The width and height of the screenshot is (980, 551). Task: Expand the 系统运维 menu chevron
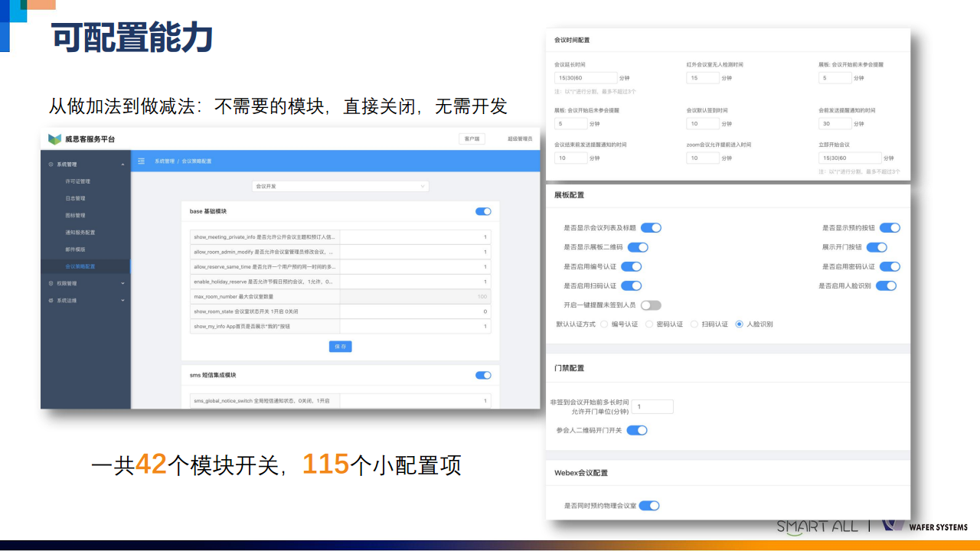(122, 301)
